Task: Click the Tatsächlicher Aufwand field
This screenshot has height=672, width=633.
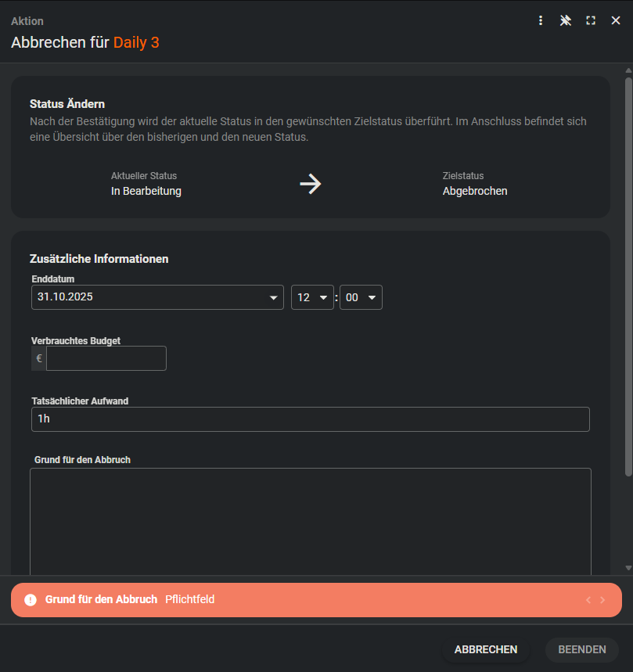Action: (x=311, y=419)
